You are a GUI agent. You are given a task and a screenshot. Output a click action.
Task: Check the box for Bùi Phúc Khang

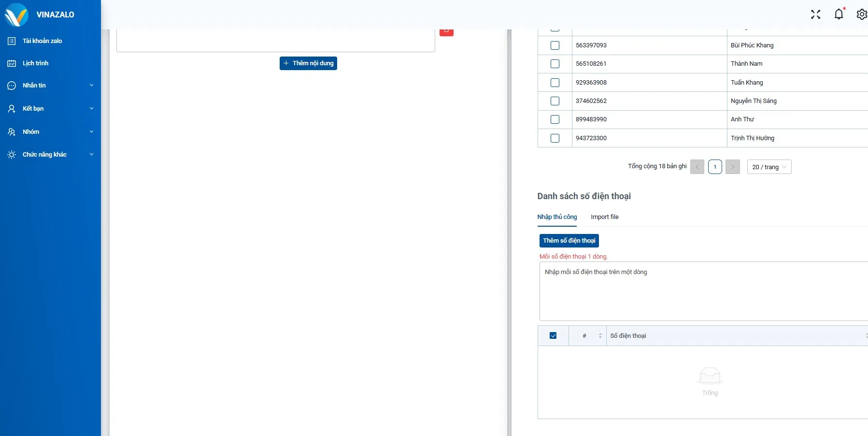[x=555, y=45]
